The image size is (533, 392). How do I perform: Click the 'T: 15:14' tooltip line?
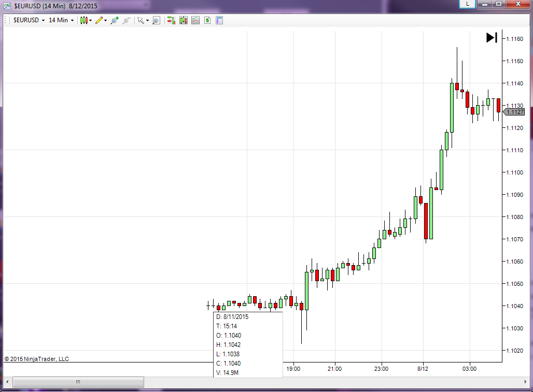pyautogui.click(x=227, y=326)
